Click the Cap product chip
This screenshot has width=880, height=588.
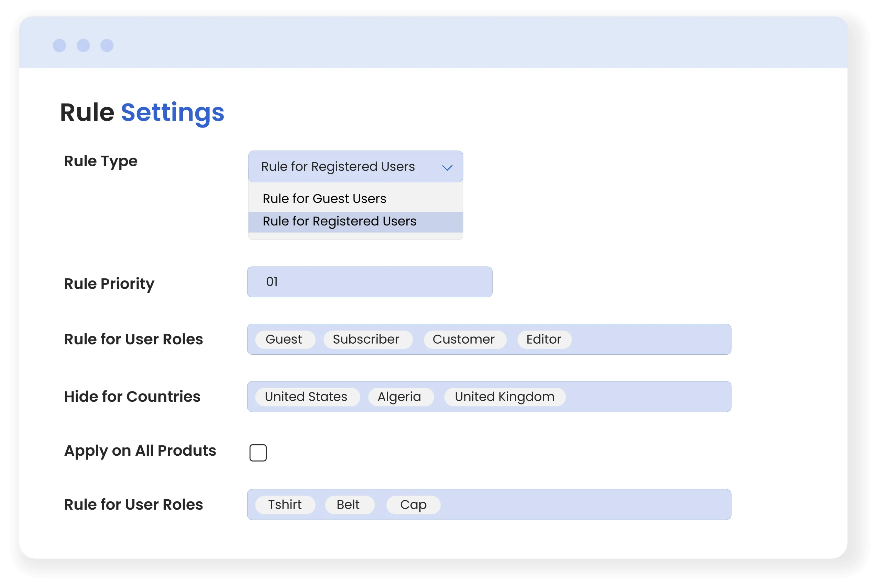tap(413, 505)
